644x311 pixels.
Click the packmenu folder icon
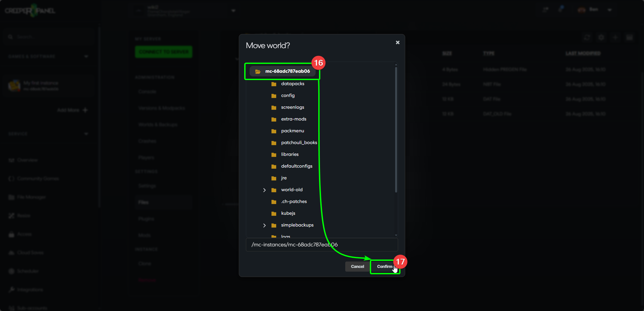click(274, 131)
